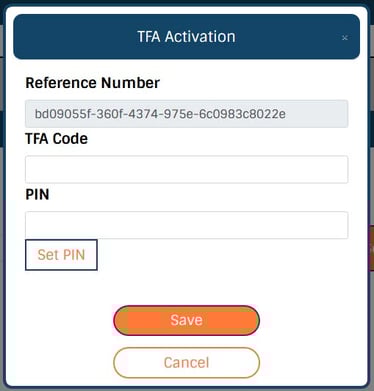Click the bd09055f reference number value
The width and height of the screenshot is (374, 391).
160,114
